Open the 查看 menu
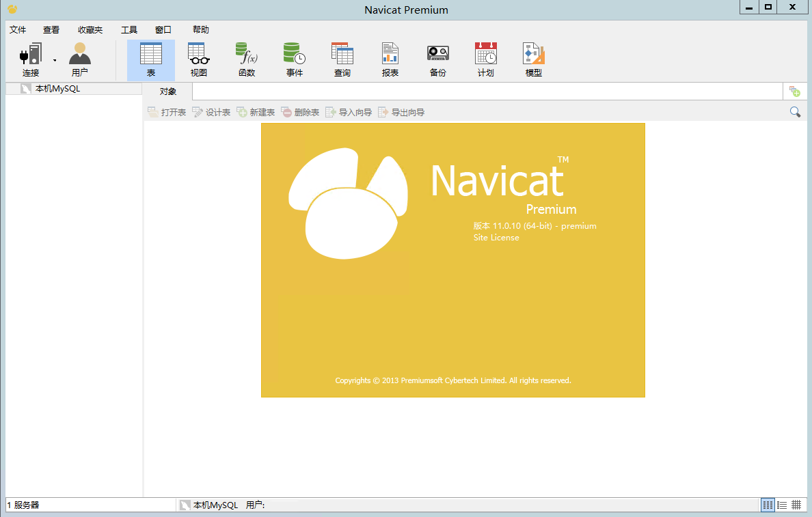 (x=51, y=29)
